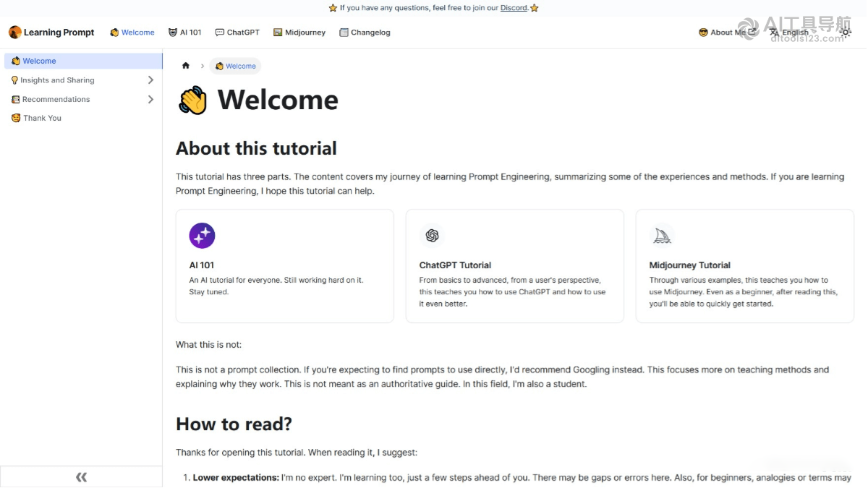Click the Midjourney sailboat icon in card

[x=662, y=236]
